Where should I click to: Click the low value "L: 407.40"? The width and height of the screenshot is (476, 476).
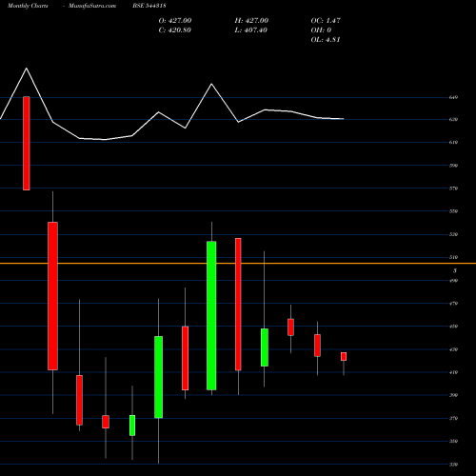(x=250, y=30)
